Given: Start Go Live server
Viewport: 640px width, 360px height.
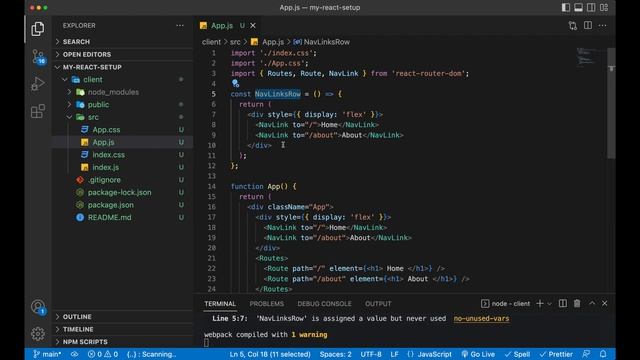Looking at the screenshot, I should pos(478,354).
